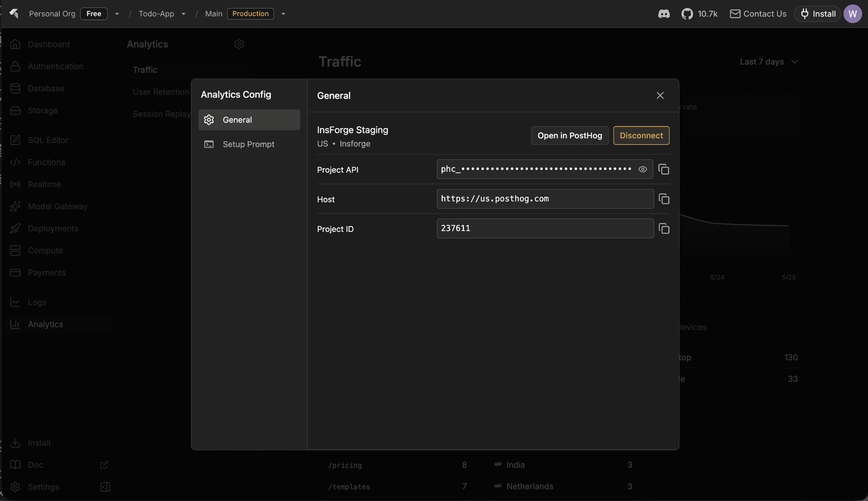Open the Last 7 days dropdown
This screenshot has width=868, height=501.
coord(769,62)
